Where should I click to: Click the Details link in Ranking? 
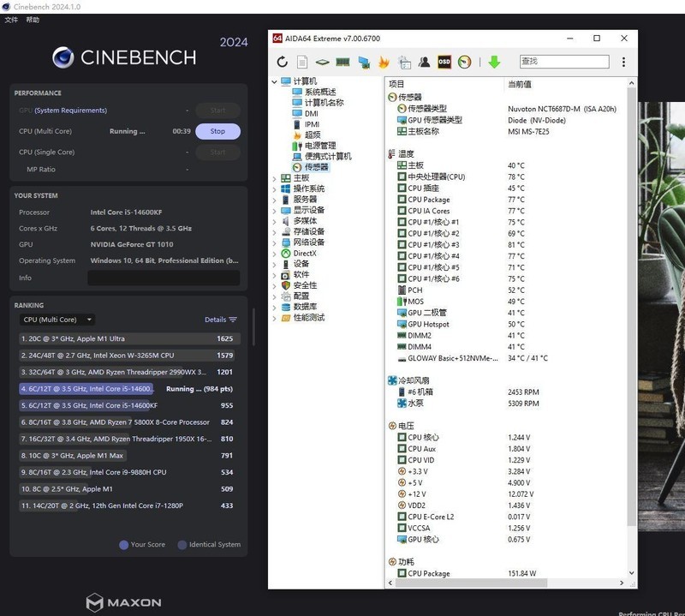click(220, 320)
